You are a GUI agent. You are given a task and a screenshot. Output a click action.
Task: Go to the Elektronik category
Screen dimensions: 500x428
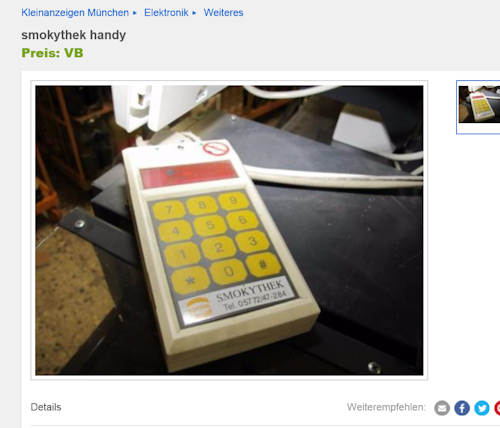pyautogui.click(x=166, y=13)
